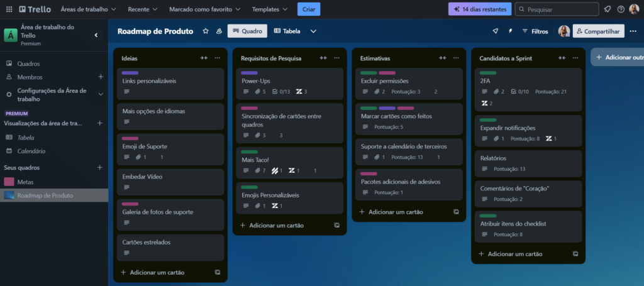Open the Marcado como favorito dropdown
The image size is (644, 286).
pyautogui.click(x=204, y=9)
